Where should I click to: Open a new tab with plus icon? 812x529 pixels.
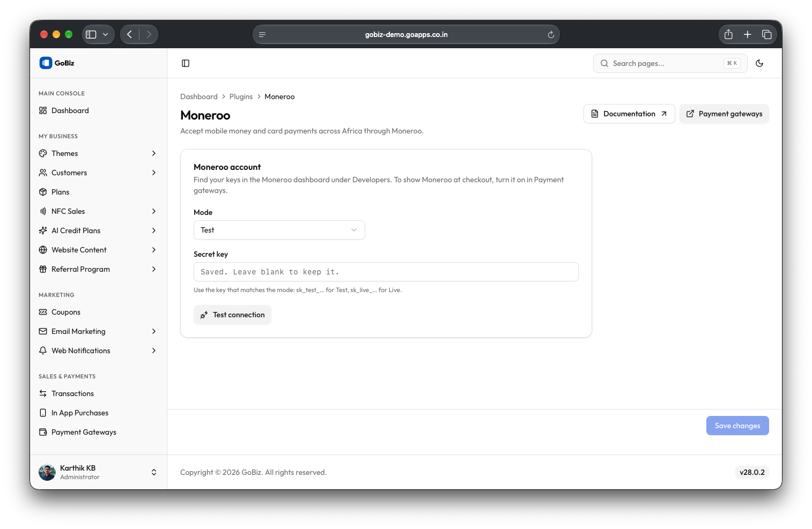(x=748, y=34)
